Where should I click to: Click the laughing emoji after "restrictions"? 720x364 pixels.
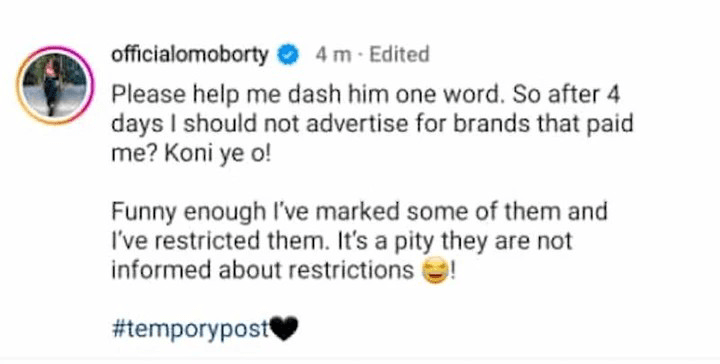pos(435,271)
